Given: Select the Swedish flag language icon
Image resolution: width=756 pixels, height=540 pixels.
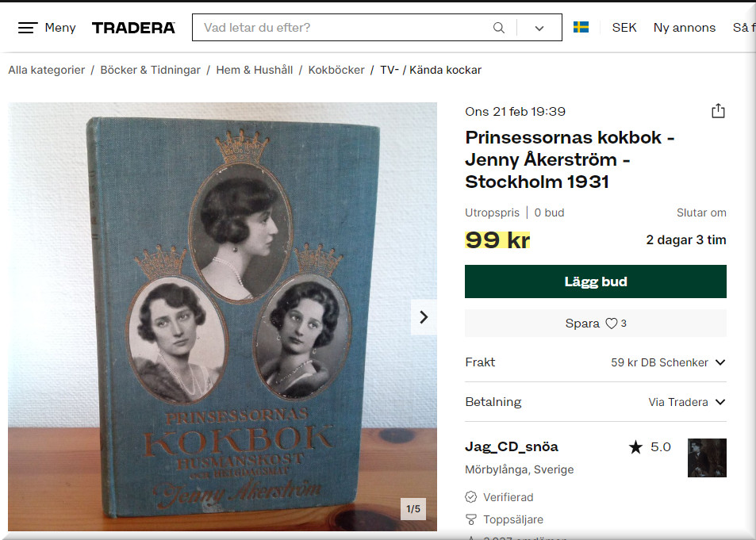Looking at the screenshot, I should point(581,28).
